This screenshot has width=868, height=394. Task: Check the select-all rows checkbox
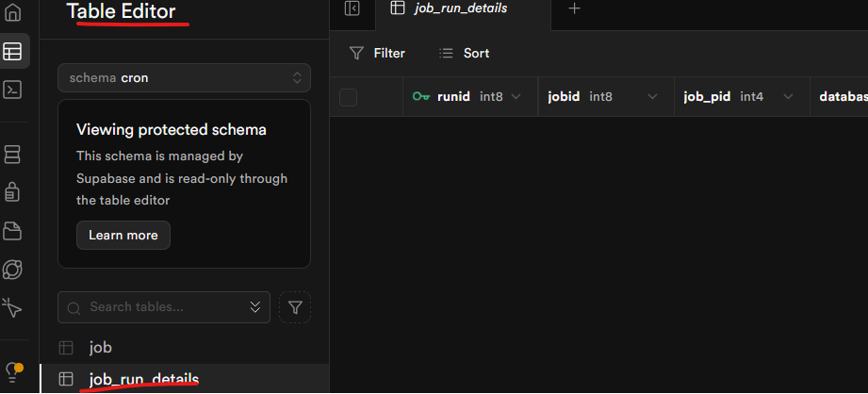coord(349,97)
